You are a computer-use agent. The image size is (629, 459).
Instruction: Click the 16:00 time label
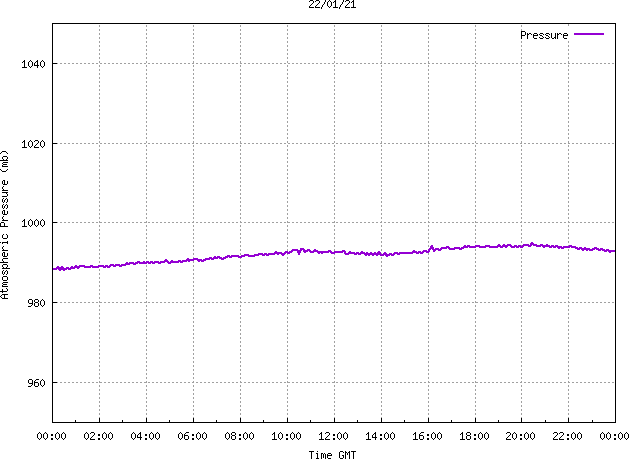click(x=427, y=436)
